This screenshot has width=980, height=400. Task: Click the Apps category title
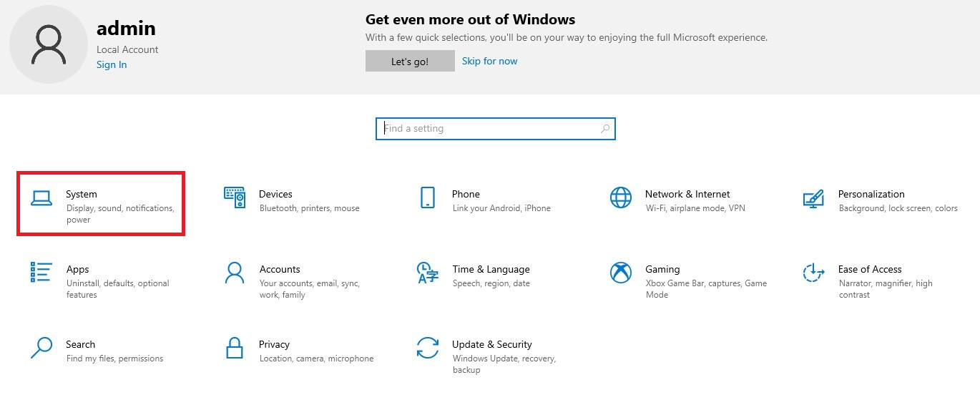tap(77, 269)
